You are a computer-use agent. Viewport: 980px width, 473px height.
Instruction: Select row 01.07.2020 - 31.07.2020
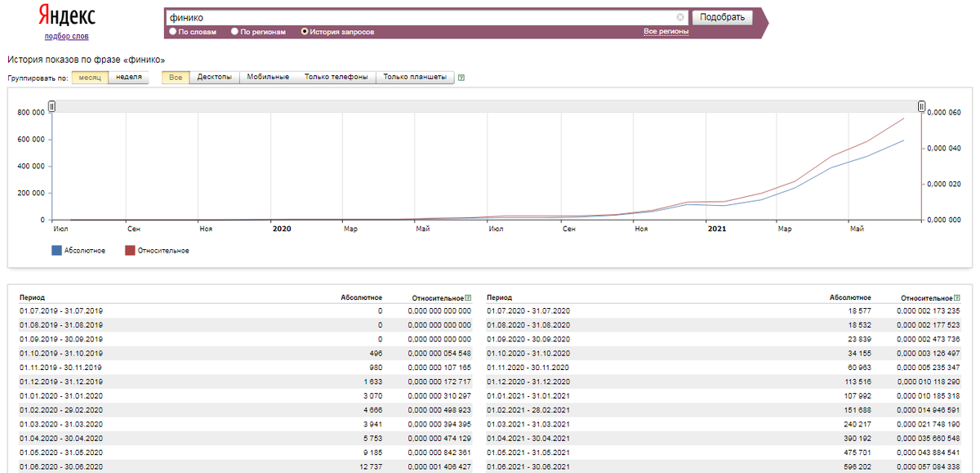click(x=724, y=311)
